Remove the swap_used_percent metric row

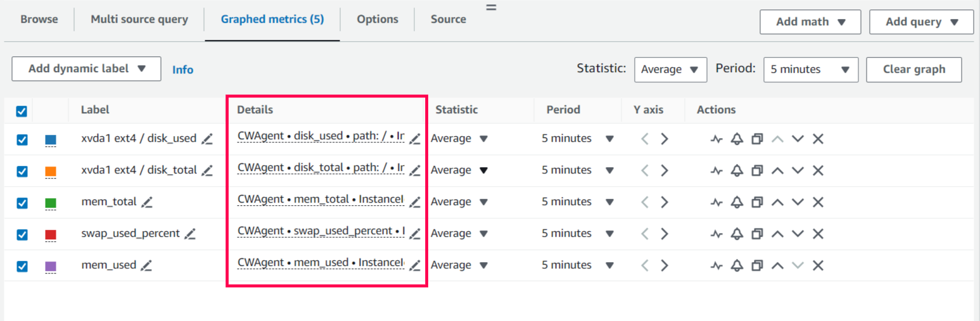coord(818,234)
